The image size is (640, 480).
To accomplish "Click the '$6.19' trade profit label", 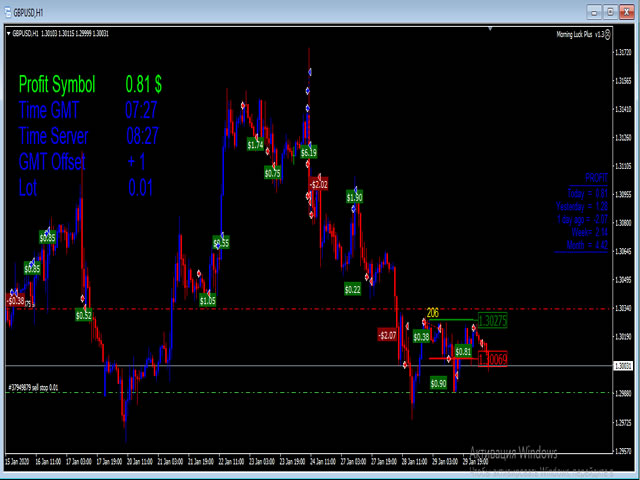I will point(309,153).
